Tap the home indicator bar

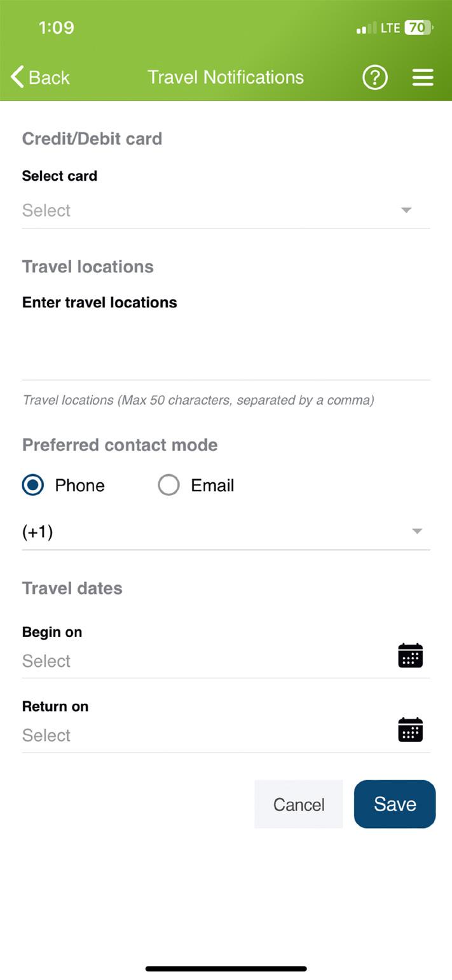click(x=226, y=969)
